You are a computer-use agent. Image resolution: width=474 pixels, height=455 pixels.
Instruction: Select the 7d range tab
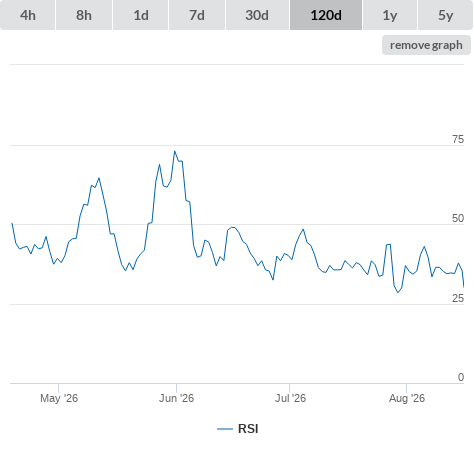click(197, 15)
